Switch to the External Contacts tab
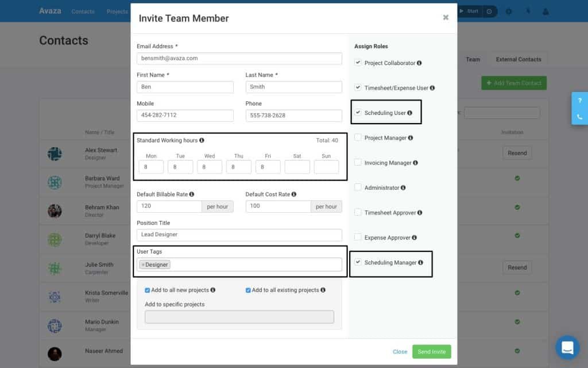 coord(518,59)
